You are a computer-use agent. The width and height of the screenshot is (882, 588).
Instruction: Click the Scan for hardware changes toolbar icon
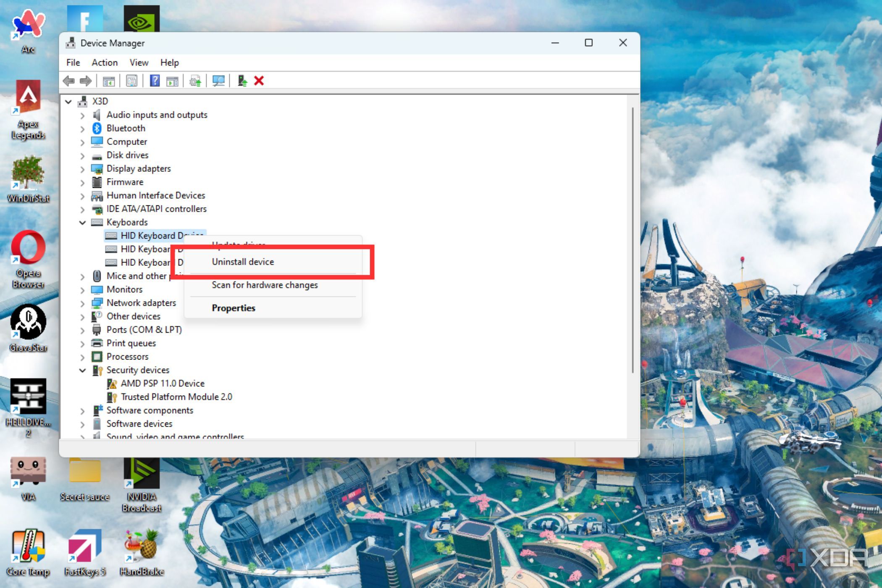coord(219,81)
